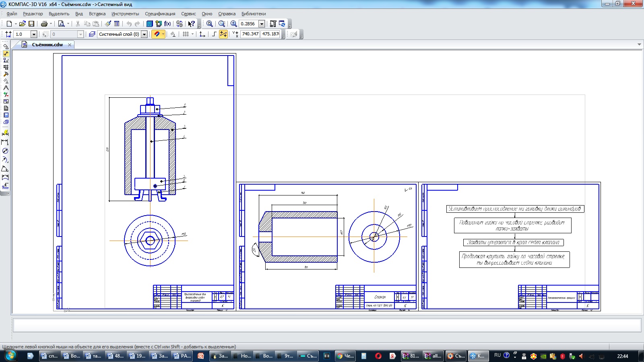Refresh the view with the redraw icon
The width and height of the screenshot is (644, 362).
point(282,24)
